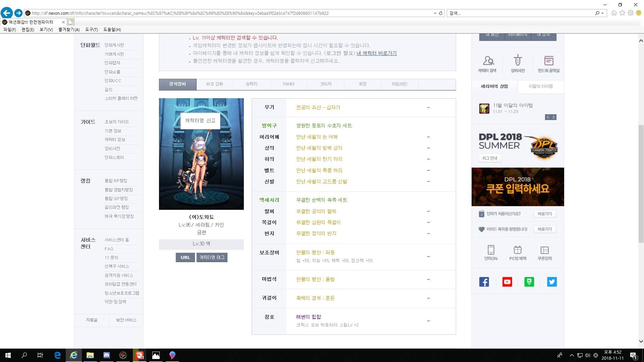Viewport: 644px width, 362px height.
Task: Open the 파일(F) menu
Action: click(x=10, y=29)
